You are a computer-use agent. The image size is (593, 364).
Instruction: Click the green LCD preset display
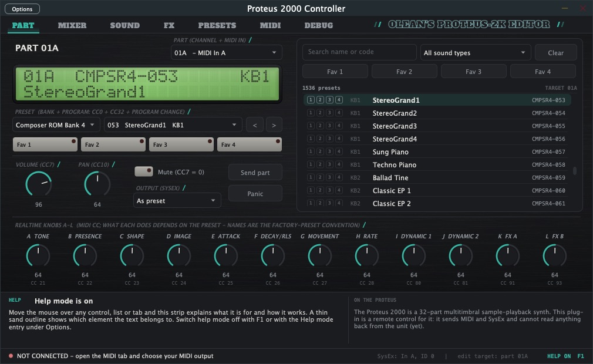[147, 85]
